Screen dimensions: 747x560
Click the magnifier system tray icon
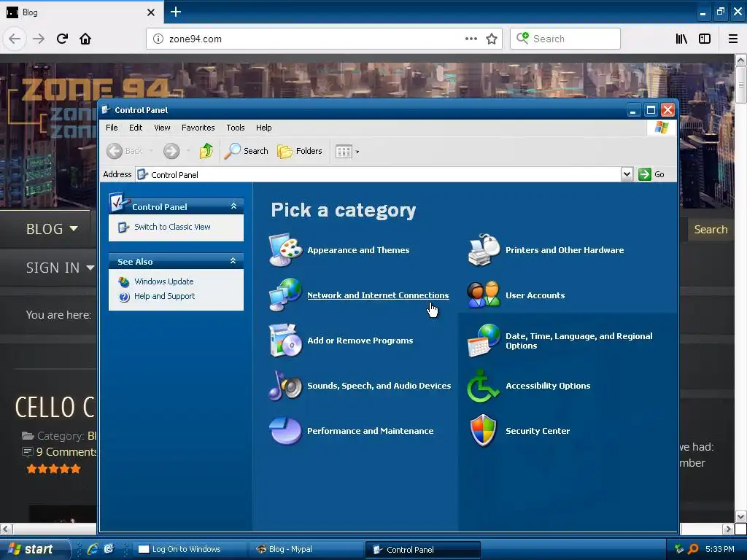pos(693,549)
